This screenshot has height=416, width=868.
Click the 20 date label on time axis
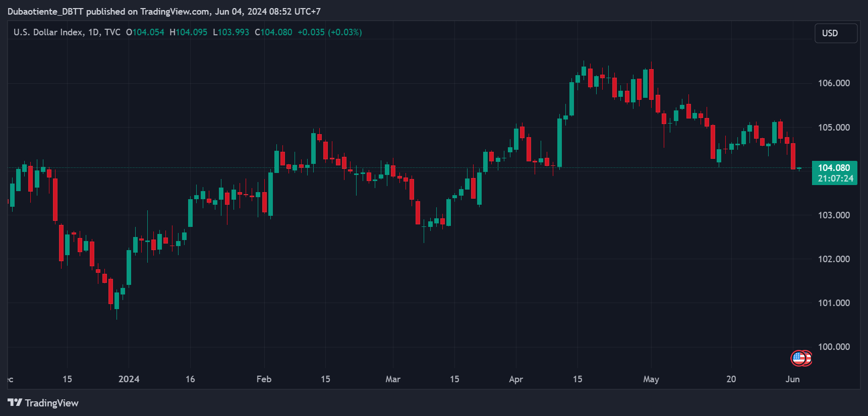731,379
